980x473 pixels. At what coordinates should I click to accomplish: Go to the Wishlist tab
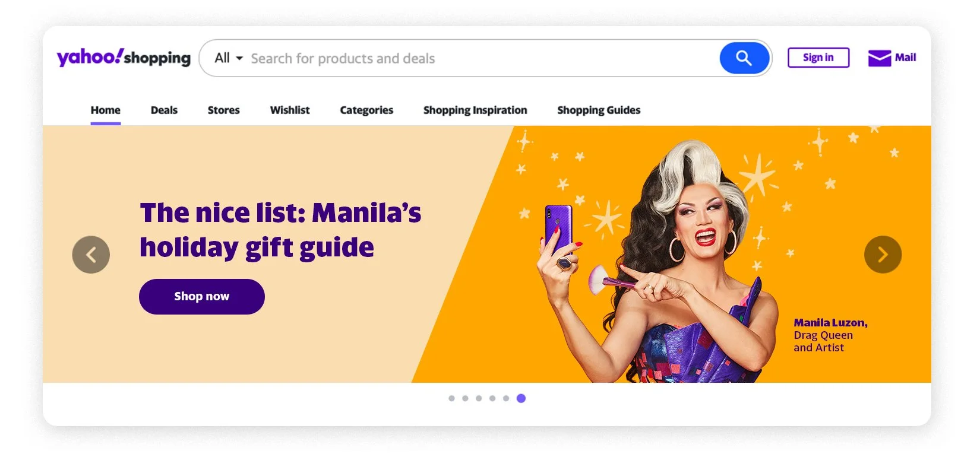(x=290, y=110)
